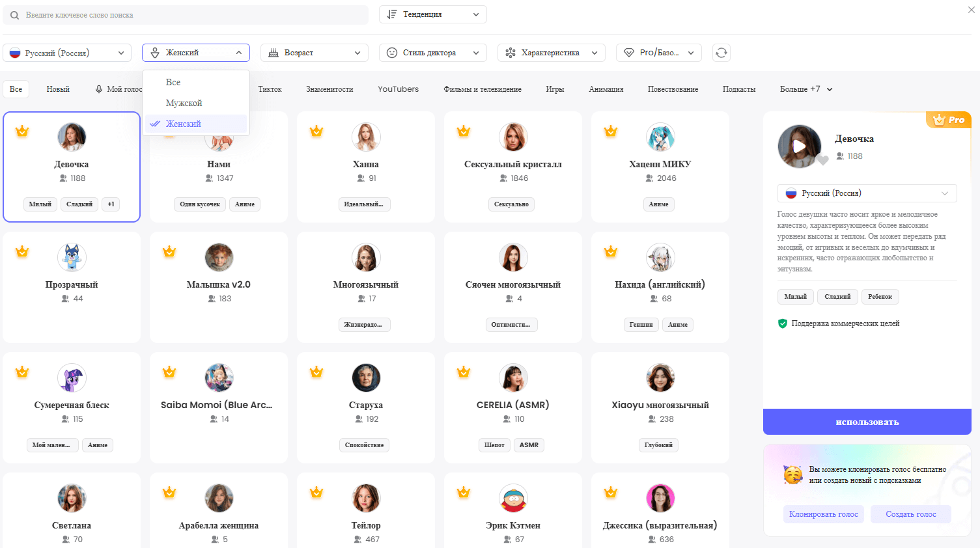Choose Все in the gender menu
Viewport: 980px width, 548px height.
tap(196, 82)
